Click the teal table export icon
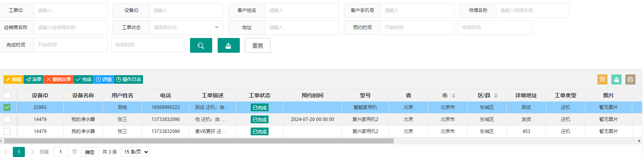Screen dimensions: 644x157 (x=616, y=79)
